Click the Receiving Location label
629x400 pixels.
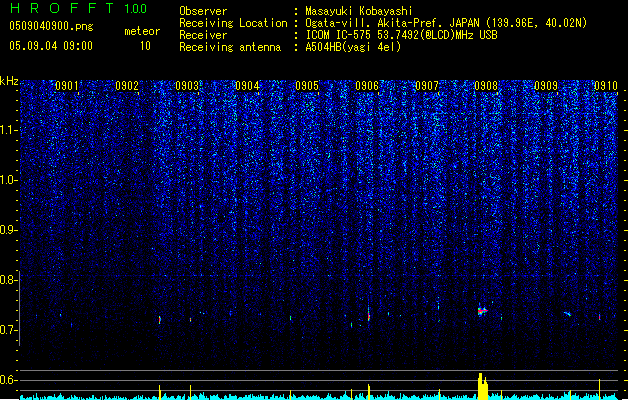point(233,23)
